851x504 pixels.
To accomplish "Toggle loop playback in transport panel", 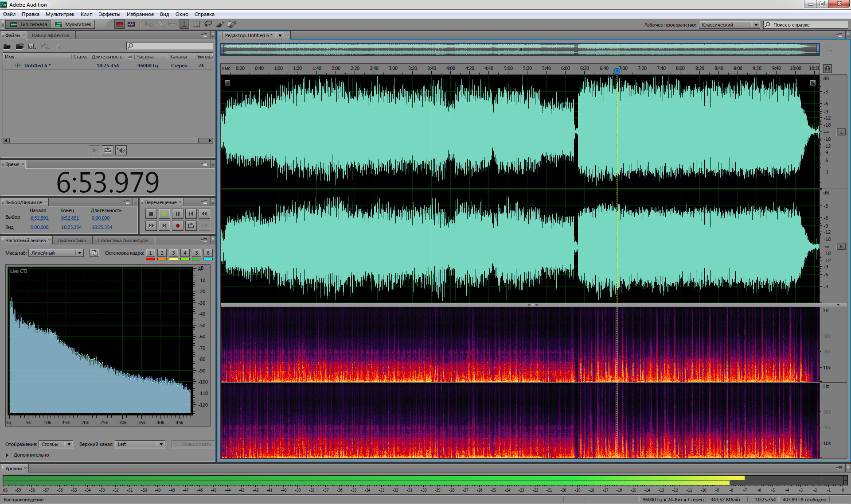I will pyautogui.click(x=191, y=225).
